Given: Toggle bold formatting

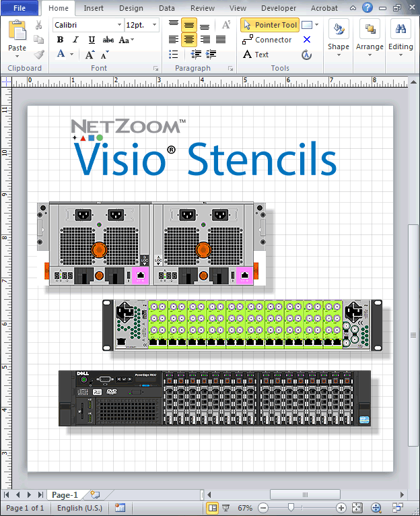Looking at the screenshot, I should pos(60,40).
